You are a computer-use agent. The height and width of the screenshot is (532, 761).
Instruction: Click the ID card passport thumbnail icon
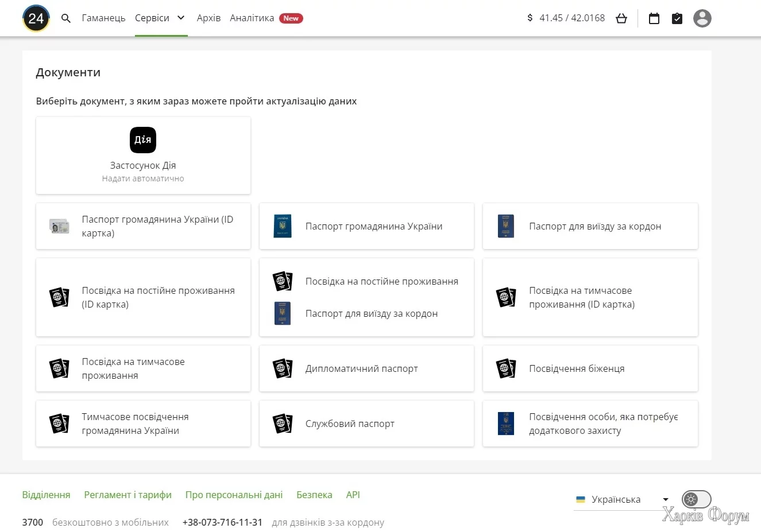pos(59,227)
